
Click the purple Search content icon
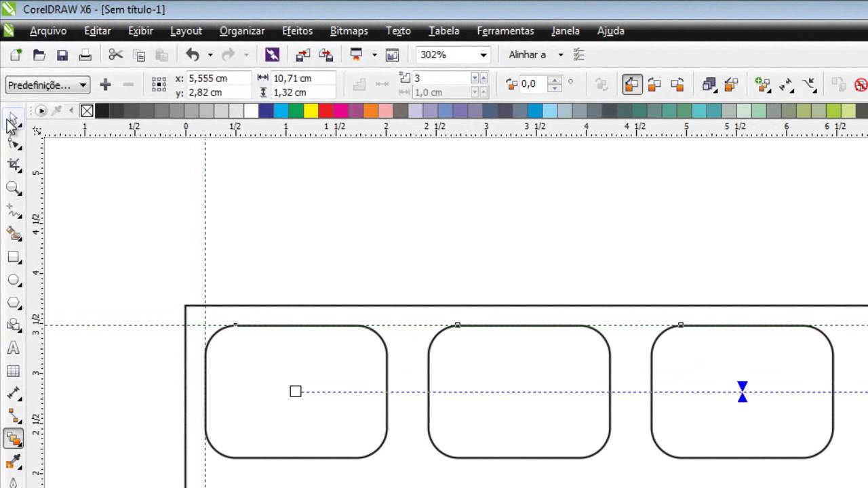[x=272, y=55]
